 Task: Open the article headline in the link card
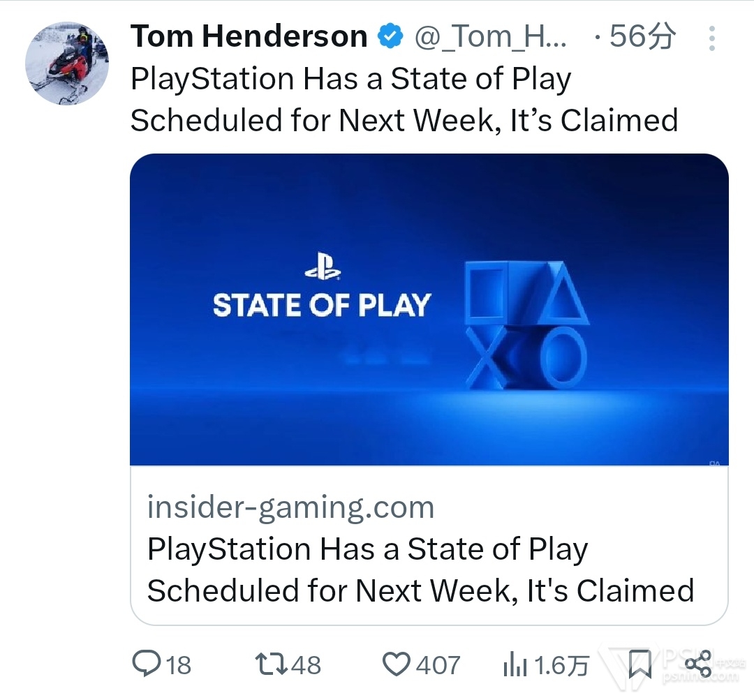click(x=420, y=569)
